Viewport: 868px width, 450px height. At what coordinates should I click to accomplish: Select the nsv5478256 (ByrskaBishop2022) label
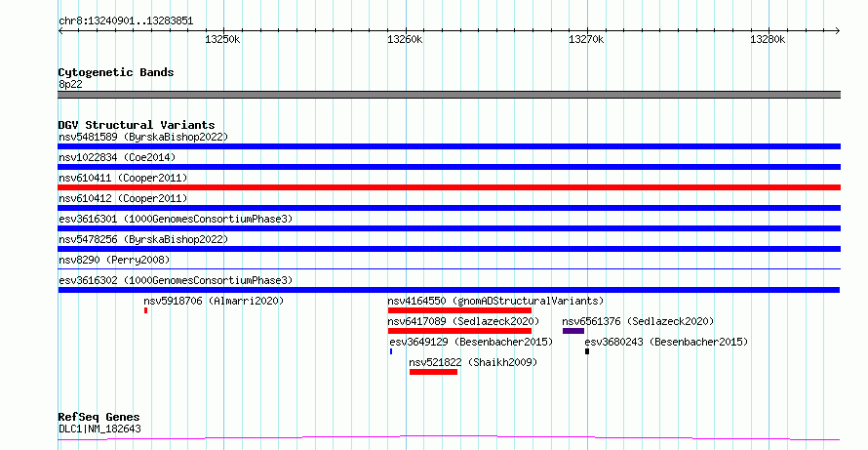pyautogui.click(x=143, y=239)
